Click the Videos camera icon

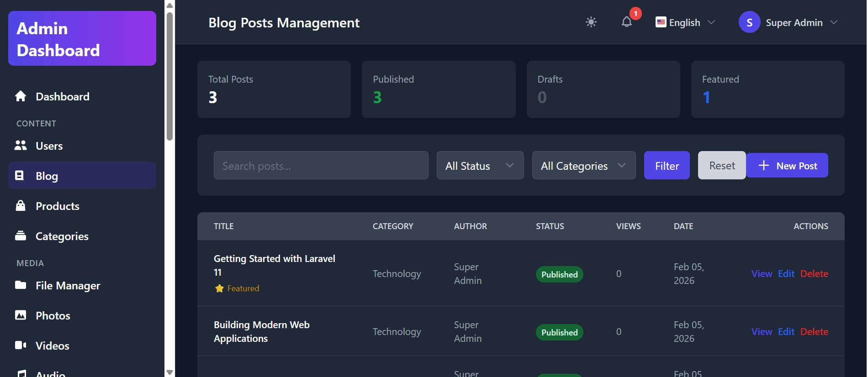pos(21,346)
